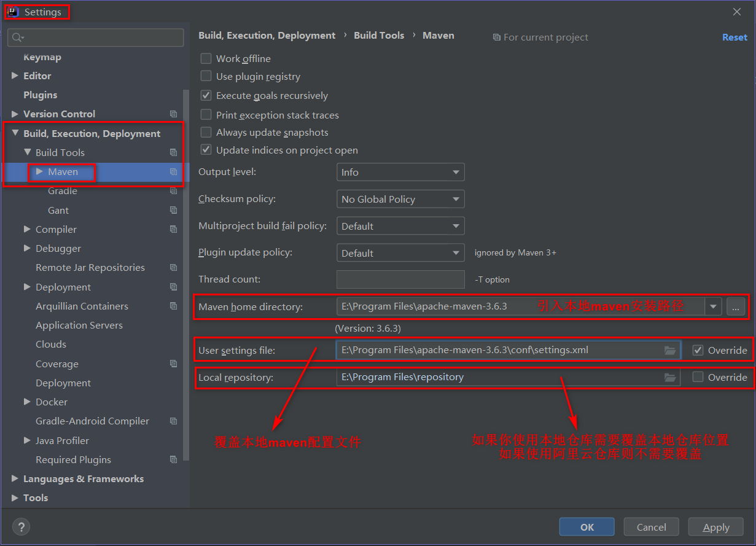Select Gant in the settings tree
The height and width of the screenshot is (546, 756).
(58, 210)
